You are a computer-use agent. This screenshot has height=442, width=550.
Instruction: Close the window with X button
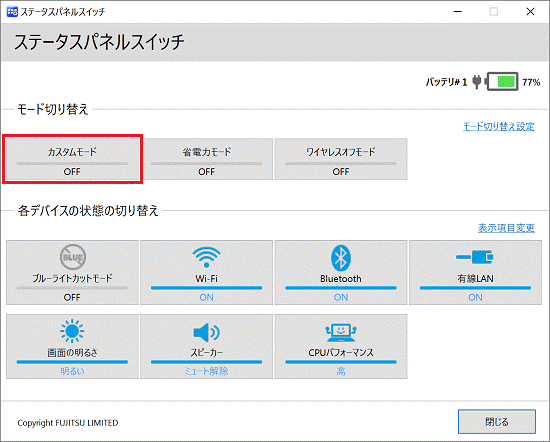click(530, 12)
